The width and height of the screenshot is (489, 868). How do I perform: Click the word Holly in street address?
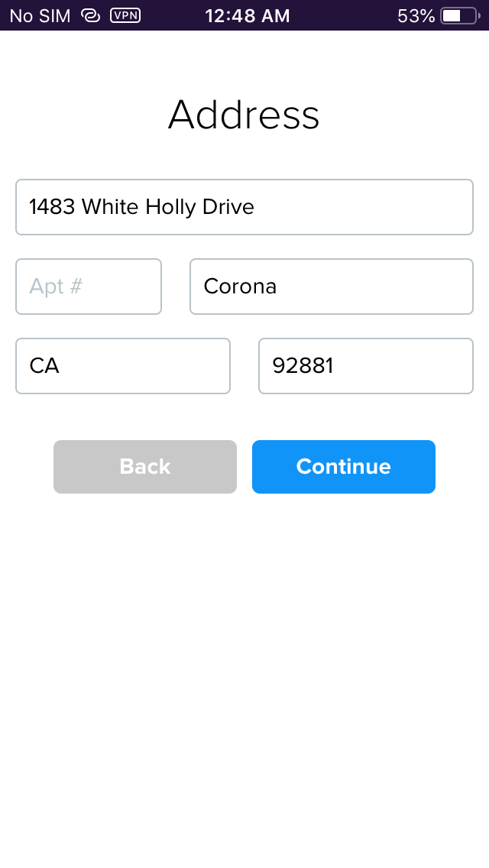click(x=170, y=207)
